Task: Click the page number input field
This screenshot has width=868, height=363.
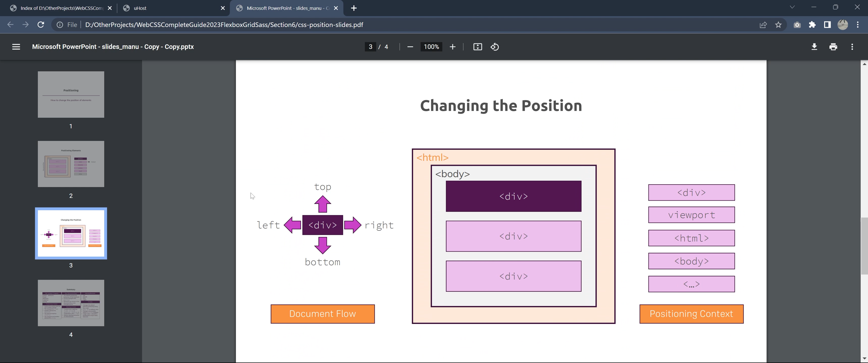Action: (370, 47)
